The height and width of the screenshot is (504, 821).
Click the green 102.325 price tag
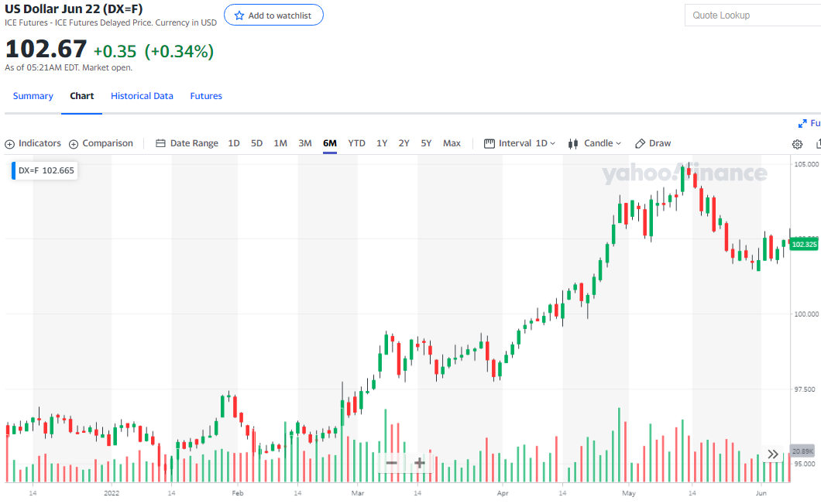[x=804, y=245]
